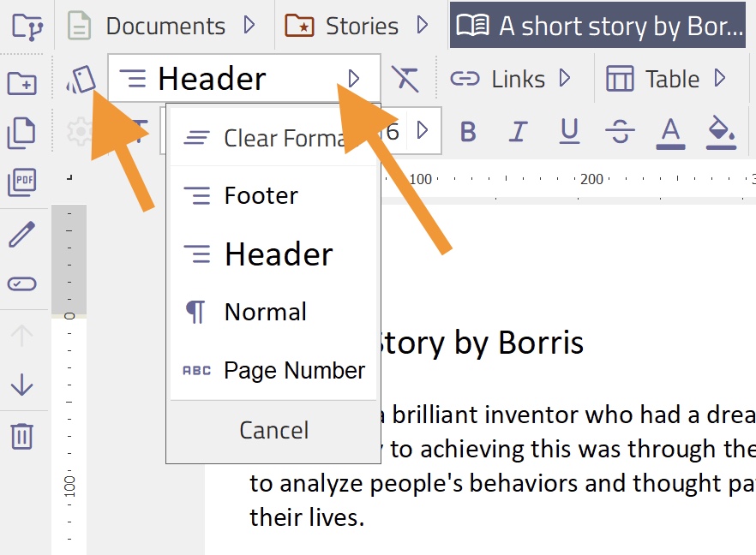Choose Header style from the menu

point(273,254)
